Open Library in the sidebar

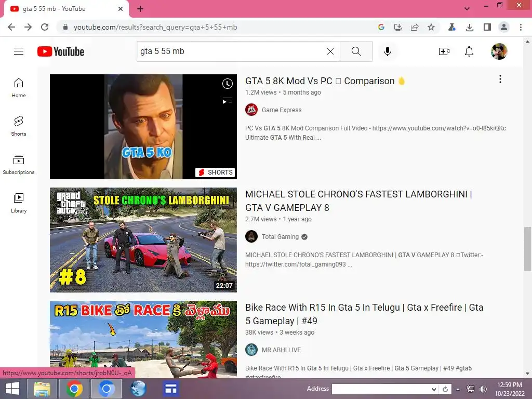point(19,203)
